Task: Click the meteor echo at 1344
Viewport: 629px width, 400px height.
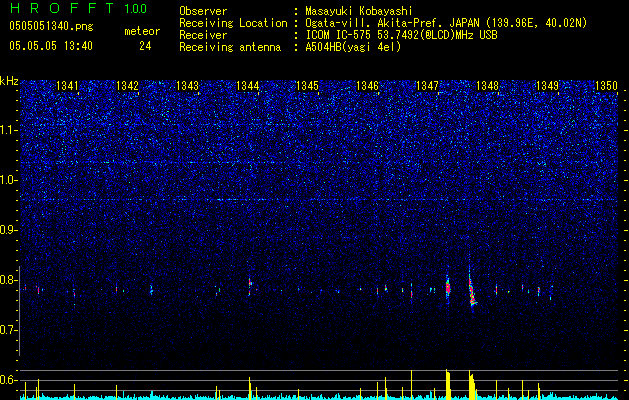Action: [x=250, y=286]
